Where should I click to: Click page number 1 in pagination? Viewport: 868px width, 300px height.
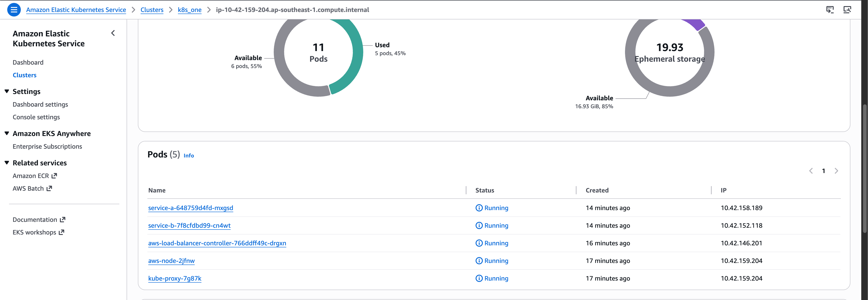tap(823, 171)
